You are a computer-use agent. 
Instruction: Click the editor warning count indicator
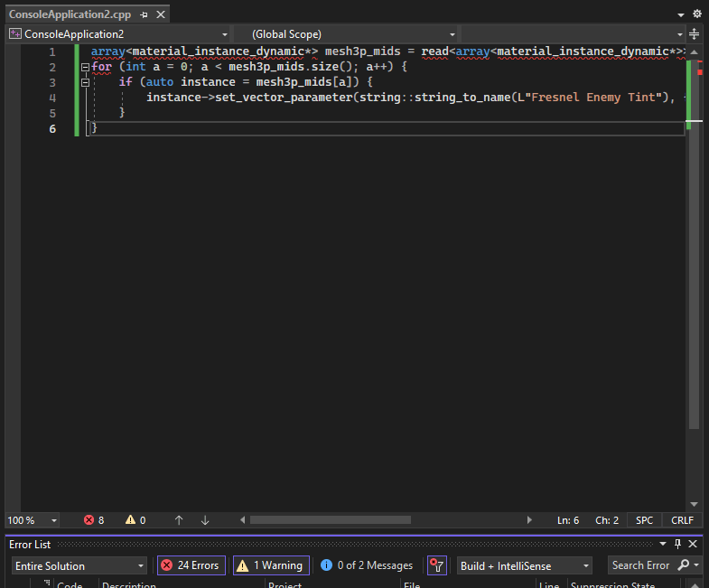tap(135, 520)
